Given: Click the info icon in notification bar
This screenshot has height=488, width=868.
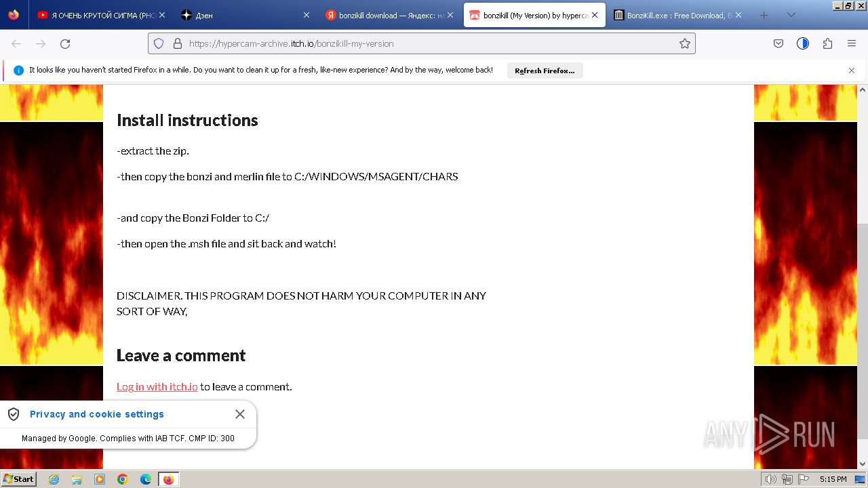Looking at the screenshot, I should [18, 70].
